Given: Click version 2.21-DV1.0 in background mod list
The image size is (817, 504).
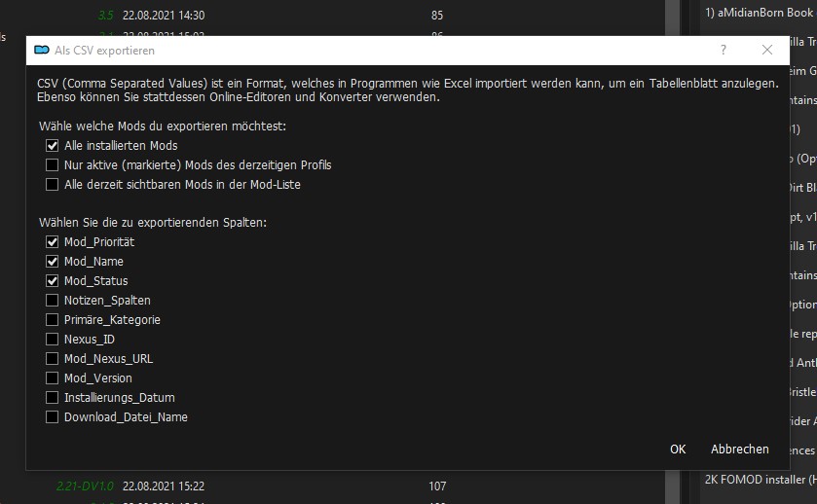Looking at the screenshot, I should pyautogui.click(x=85, y=486).
